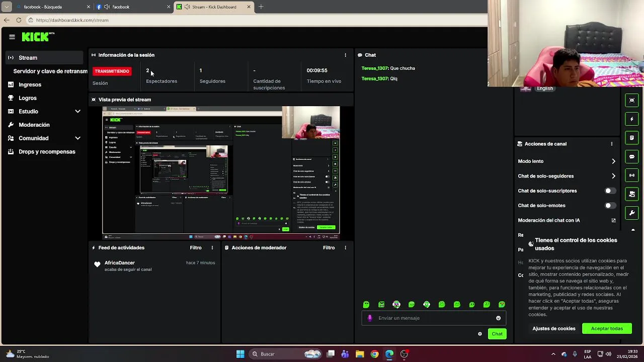Viewport: 644px width, 362px height.
Task: Insert the angry square emote
Action: pyautogui.click(x=381, y=305)
